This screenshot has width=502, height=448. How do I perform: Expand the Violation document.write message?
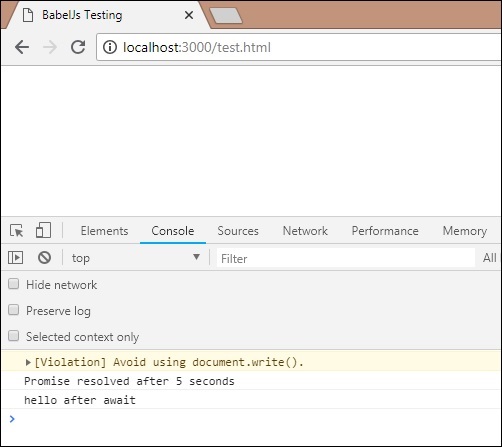click(28, 362)
